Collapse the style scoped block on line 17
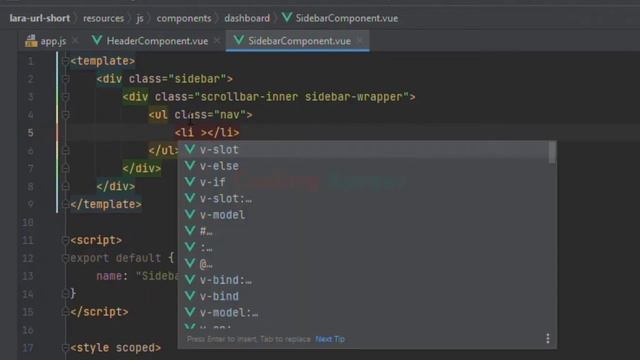This screenshot has height=360, width=640. 65,348
